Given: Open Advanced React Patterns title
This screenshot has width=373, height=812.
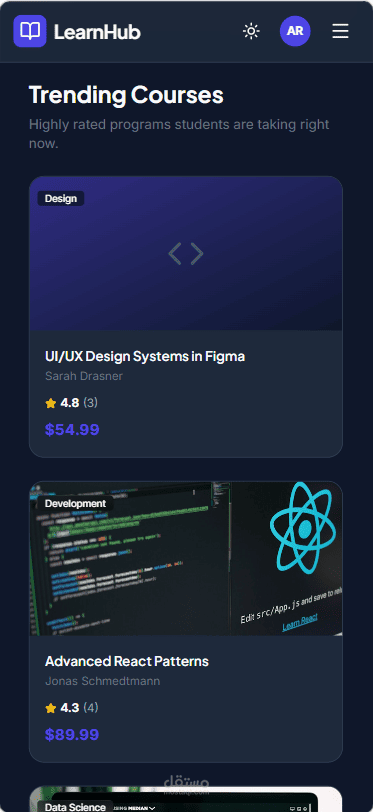Looking at the screenshot, I should click(x=127, y=661).
